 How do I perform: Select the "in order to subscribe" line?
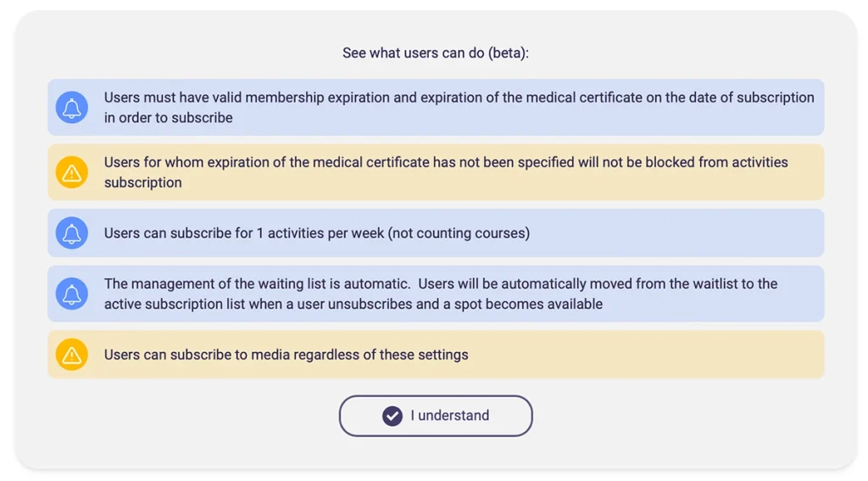168,118
